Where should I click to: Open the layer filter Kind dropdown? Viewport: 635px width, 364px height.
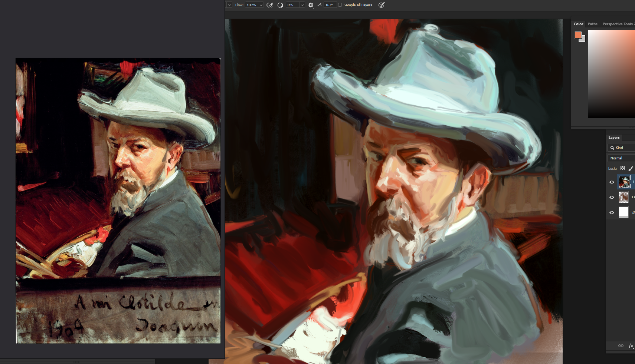click(621, 148)
